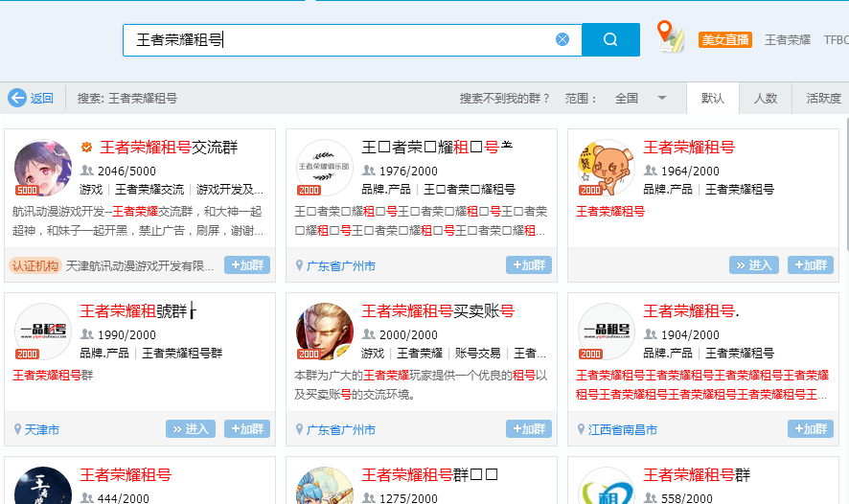Click the 美女直播 orange tag
This screenshot has width=849, height=504.
[725, 39]
